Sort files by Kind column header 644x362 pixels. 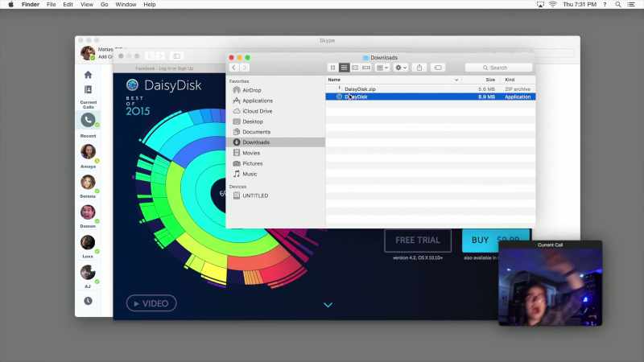510,80
